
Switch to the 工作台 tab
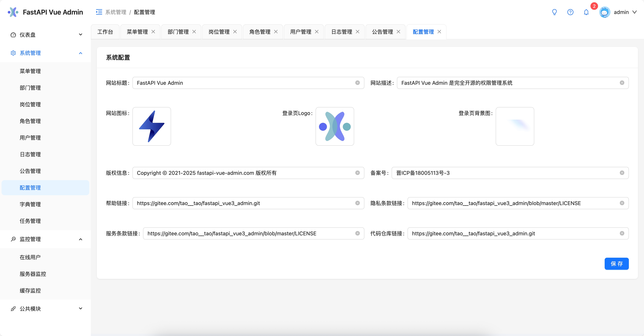coord(105,32)
